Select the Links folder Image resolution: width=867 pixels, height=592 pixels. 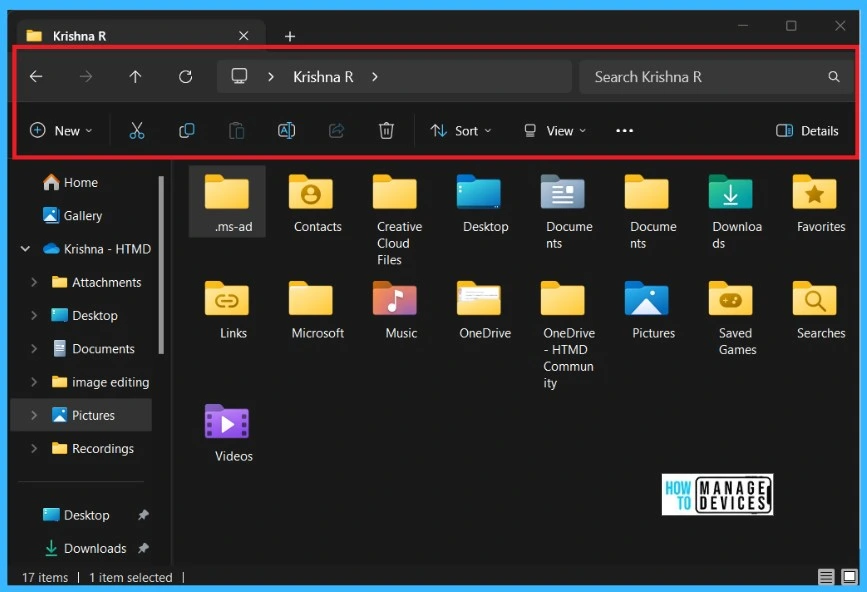tap(227, 309)
